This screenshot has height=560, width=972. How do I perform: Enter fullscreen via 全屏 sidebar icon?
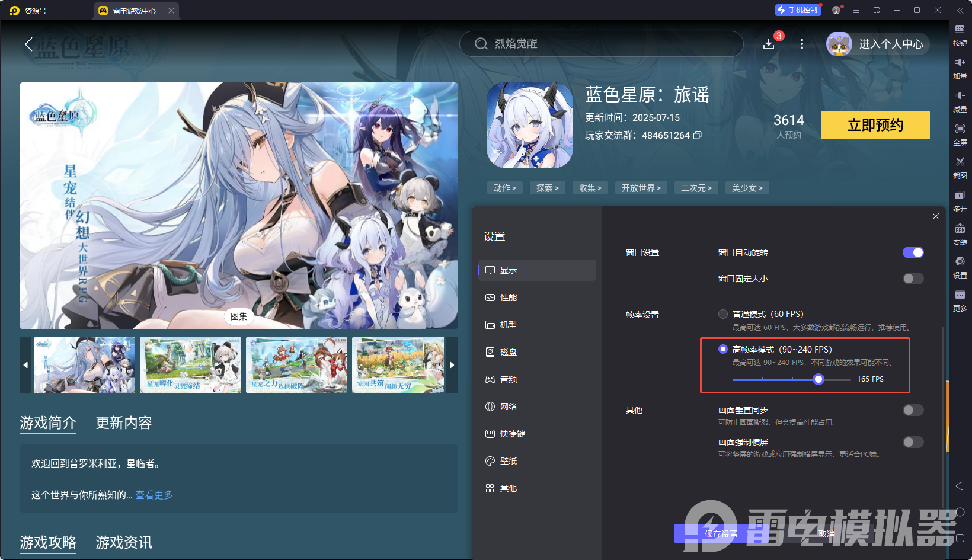pos(960,135)
